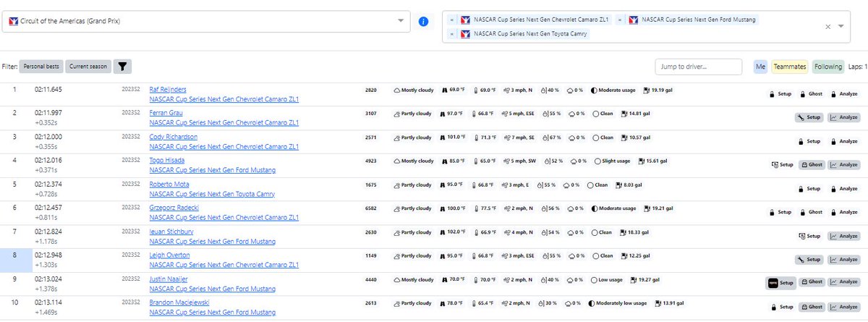
Task: Open Ieuan Stichbury driver link
Action: 172,232
